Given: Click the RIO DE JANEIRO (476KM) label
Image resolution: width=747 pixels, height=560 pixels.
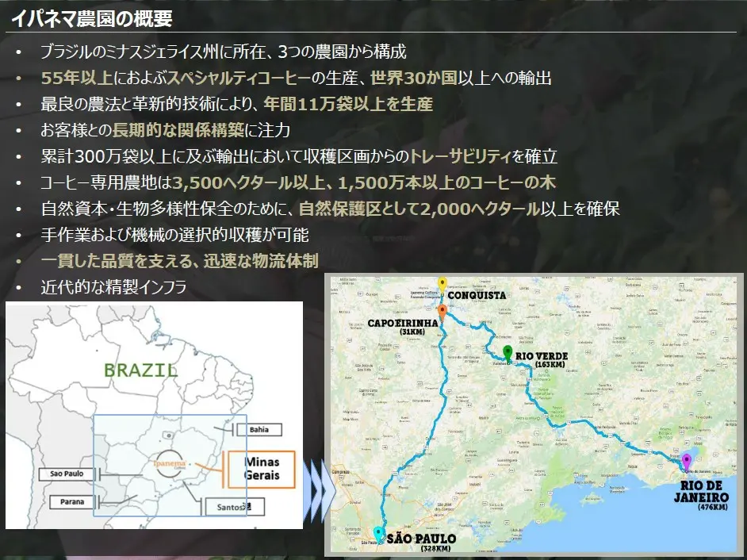Looking at the screenshot, I should coord(701,496).
